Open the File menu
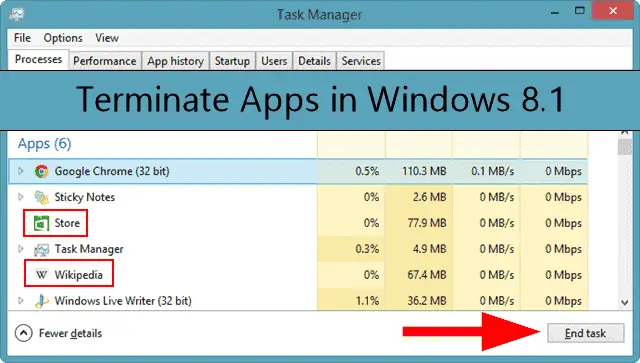The height and width of the screenshot is (363, 640). pos(22,38)
